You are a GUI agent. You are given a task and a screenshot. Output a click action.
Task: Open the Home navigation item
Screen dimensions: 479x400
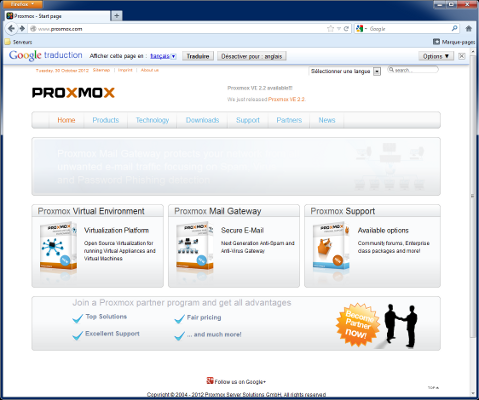(66, 120)
